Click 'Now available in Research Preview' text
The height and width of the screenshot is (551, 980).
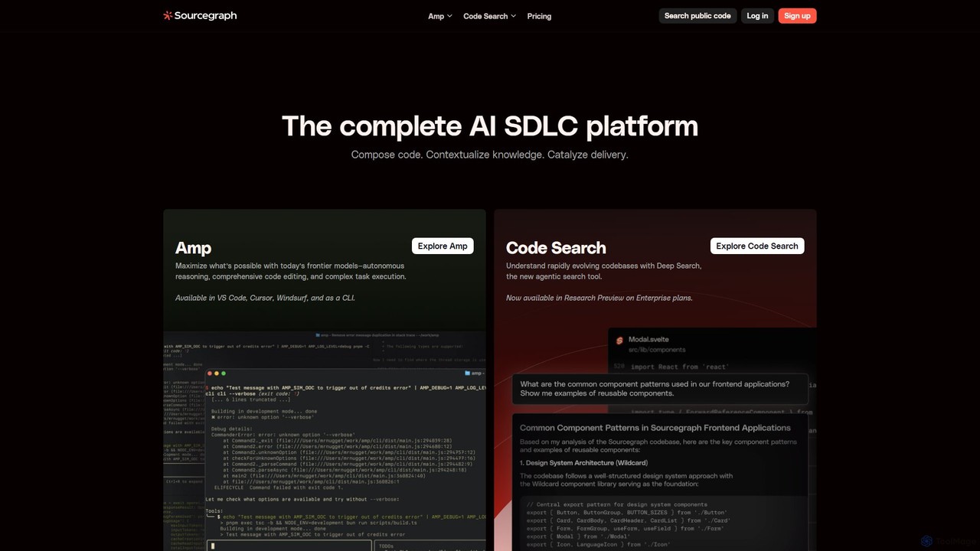point(599,298)
